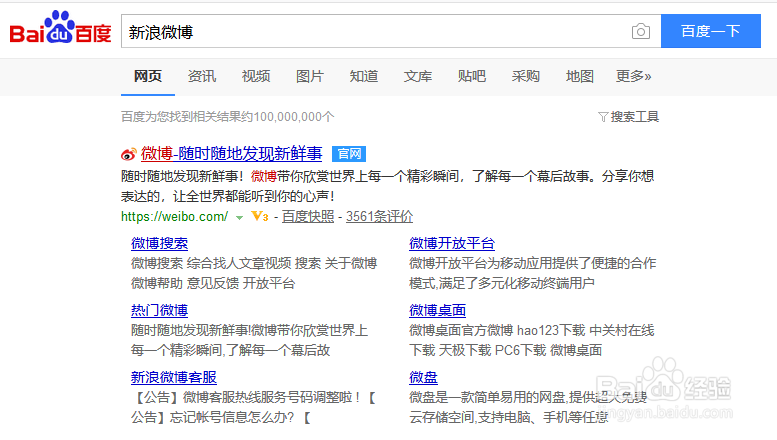Click text 微博帮助 意见反馈 开放平台
This screenshot has height=440, width=777.
pyautogui.click(x=213, y=283)
